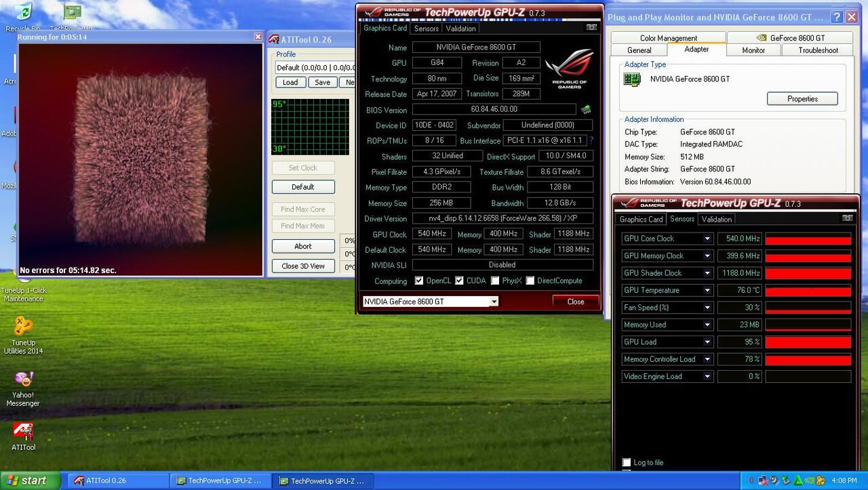Click the Driver Version field
The image size is (868, 490).
pos(502,218)
